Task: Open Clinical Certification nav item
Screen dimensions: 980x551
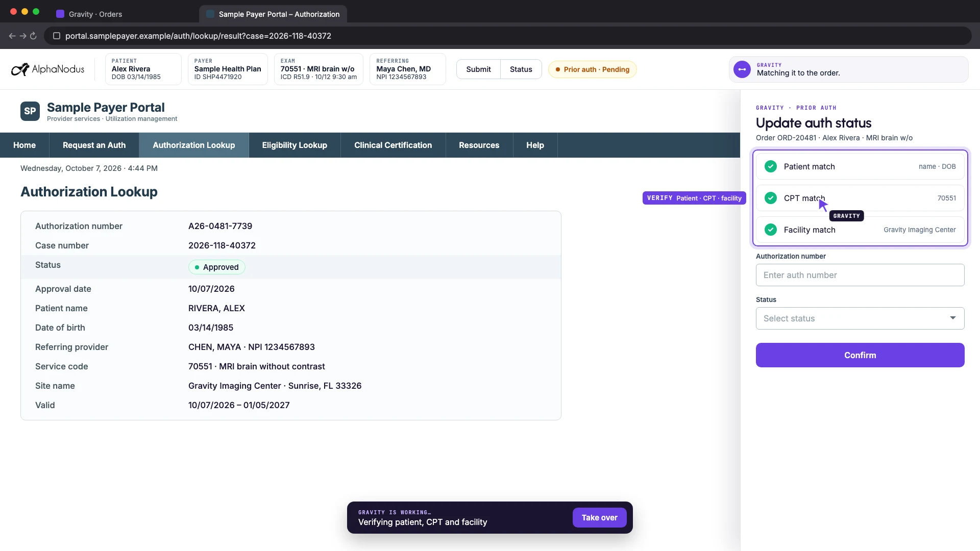Action: coord(393,145)
